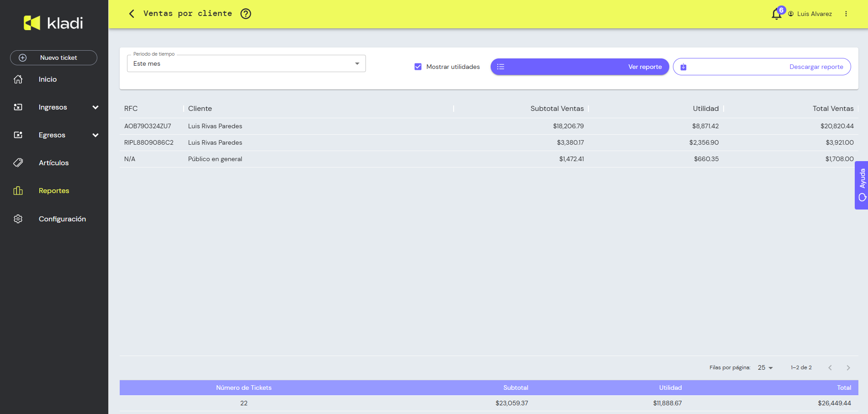Open the Ayuda side tab
This screenshot has height=414, width=868.
click(862, 185)
